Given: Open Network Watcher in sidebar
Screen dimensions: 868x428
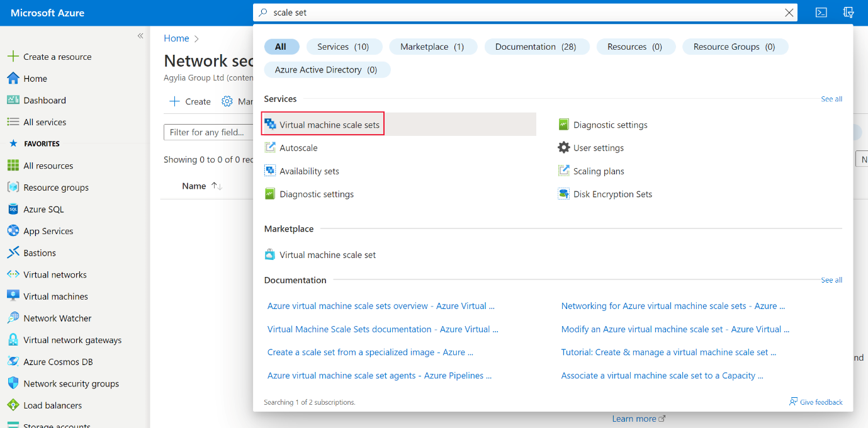Looking at the screenshot, I should (x=57, y=318).
